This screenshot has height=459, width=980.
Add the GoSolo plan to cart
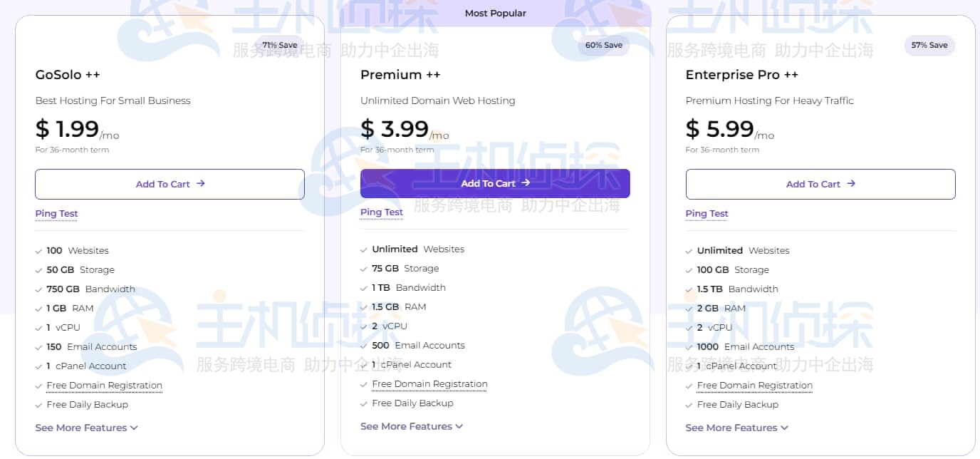pyautogui.click(x=170, y=183)
